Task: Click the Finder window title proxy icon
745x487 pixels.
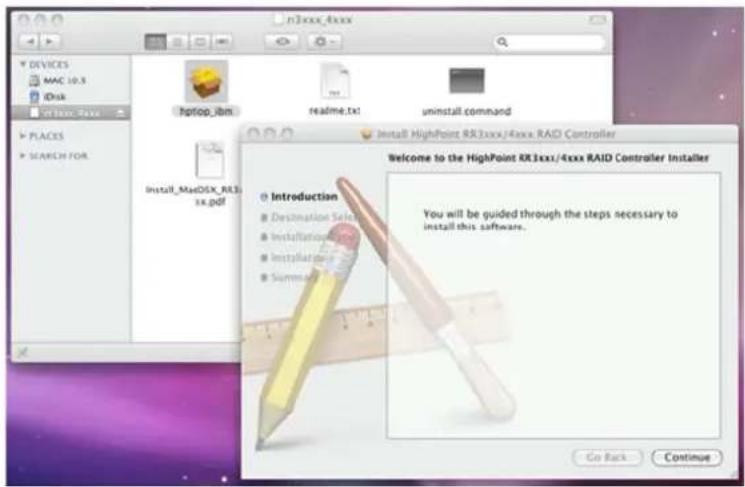Action: coord(279,19)
